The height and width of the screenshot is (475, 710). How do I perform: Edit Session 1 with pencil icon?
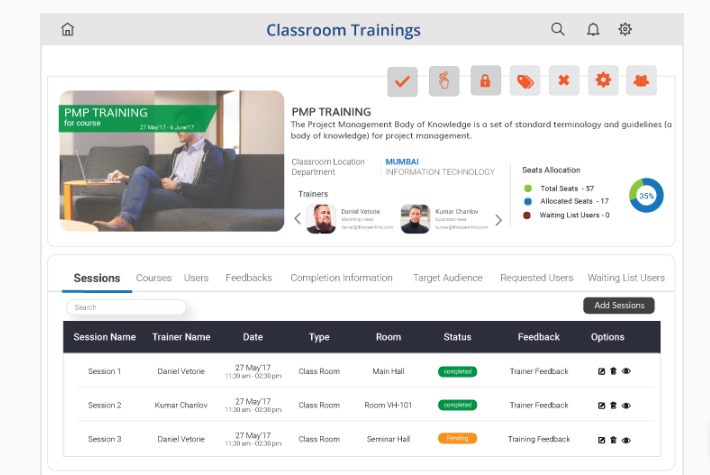point(601,371)
